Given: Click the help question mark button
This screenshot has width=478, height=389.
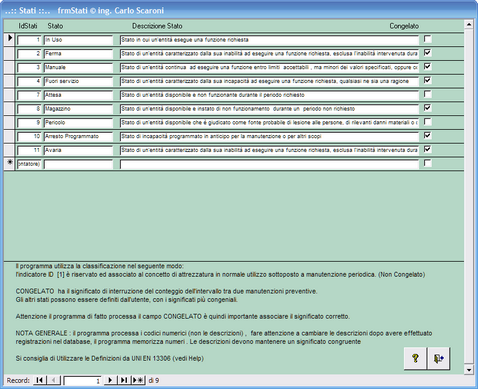Looking at the screenshot, I should click(x=415, y=358).
